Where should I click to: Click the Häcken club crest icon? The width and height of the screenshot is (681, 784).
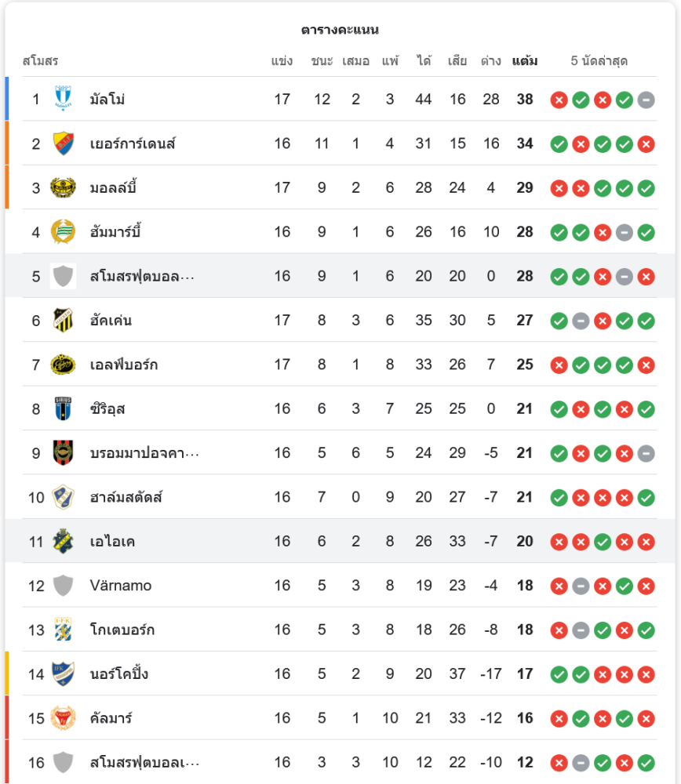point(63,320)
